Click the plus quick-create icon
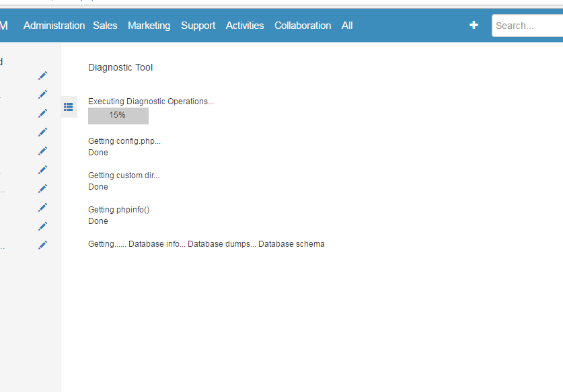Screen dimensions: 563x392 pyautogui.click(x=474, y=25)
